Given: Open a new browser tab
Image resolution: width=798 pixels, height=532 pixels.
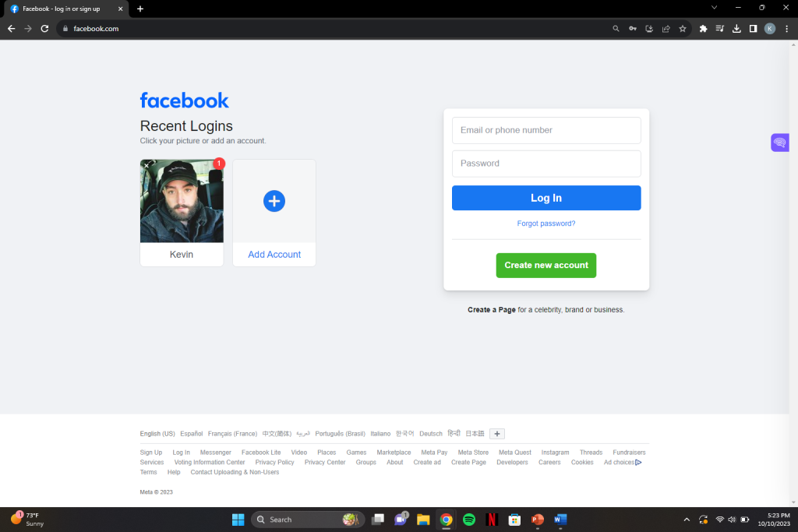Looking at the screenshot, I should [x=140, y=9].
